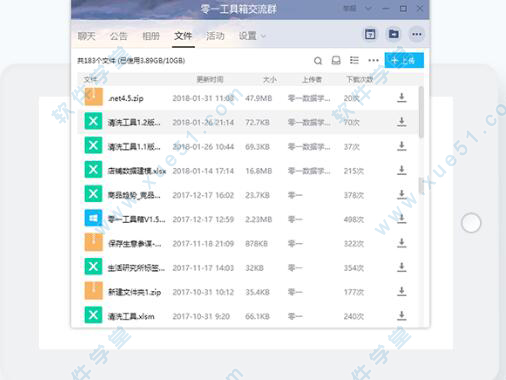Open group folder icon in header
506x380 pixels.
(x=394, y=34)
